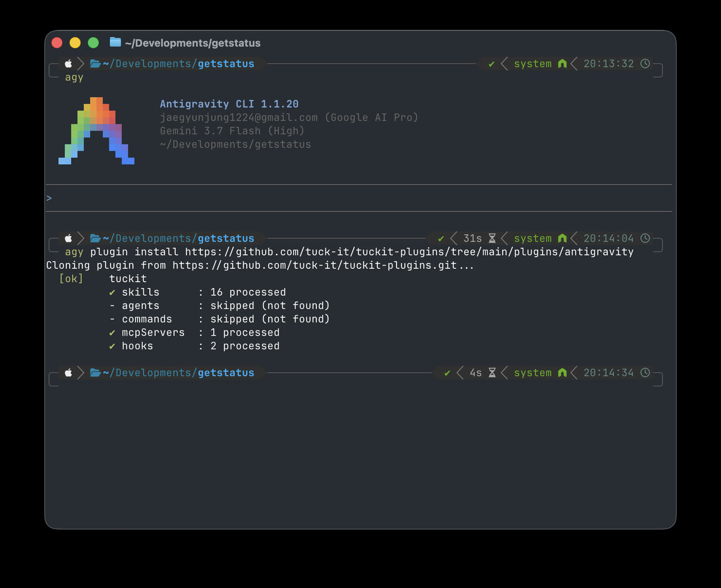The image size is (721, 588).
Task: Click the green Node icon beside 20:14:34
Action: coord(562,373)
